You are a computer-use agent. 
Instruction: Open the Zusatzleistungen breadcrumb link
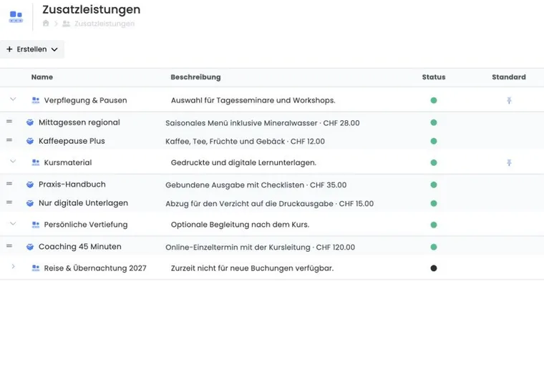coord(105,24)
